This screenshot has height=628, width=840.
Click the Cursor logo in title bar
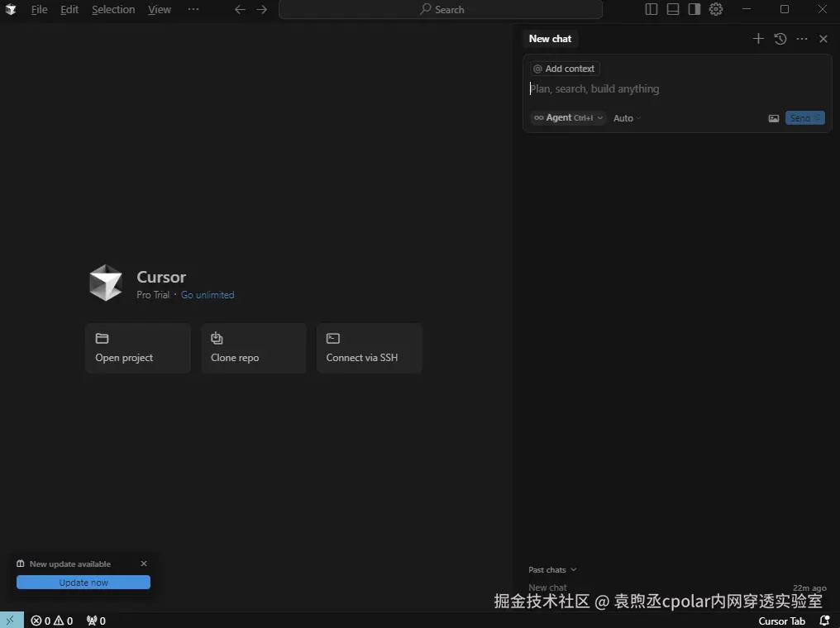click(11, 10)
